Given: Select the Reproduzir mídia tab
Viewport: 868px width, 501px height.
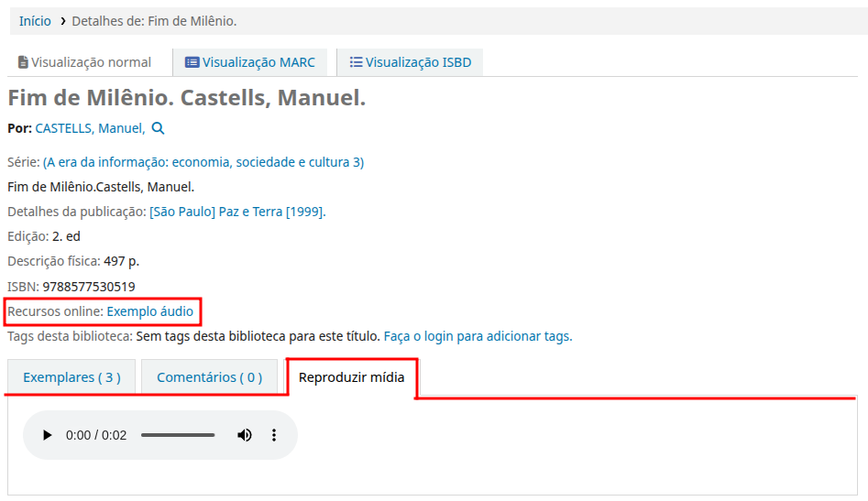Looking at the screenshot, I should [351, 377].
